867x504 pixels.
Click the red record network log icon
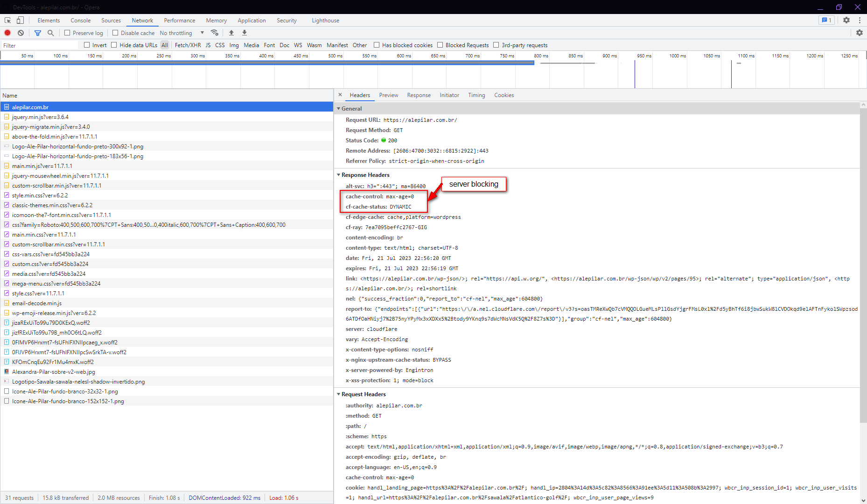pos(7,33)
